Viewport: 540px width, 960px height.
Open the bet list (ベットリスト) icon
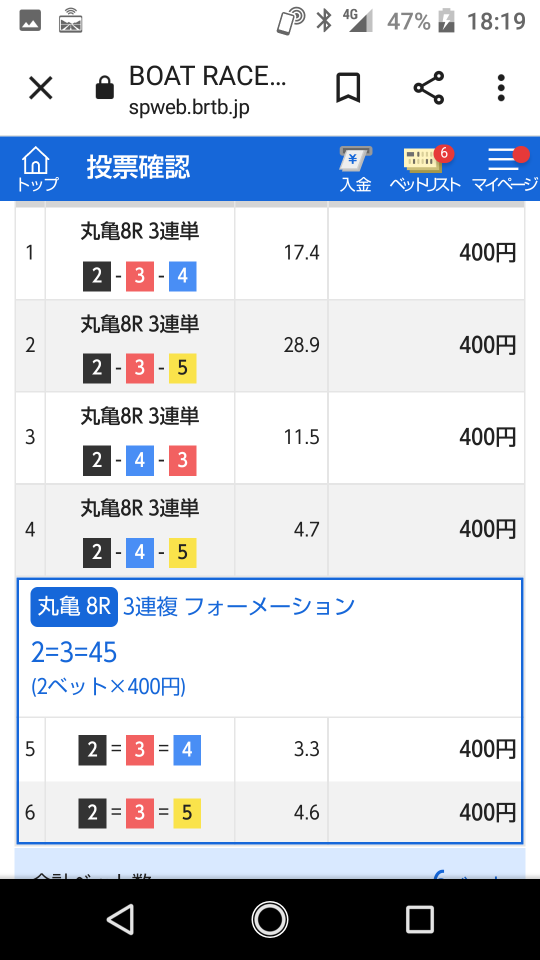tap(425, 170)
